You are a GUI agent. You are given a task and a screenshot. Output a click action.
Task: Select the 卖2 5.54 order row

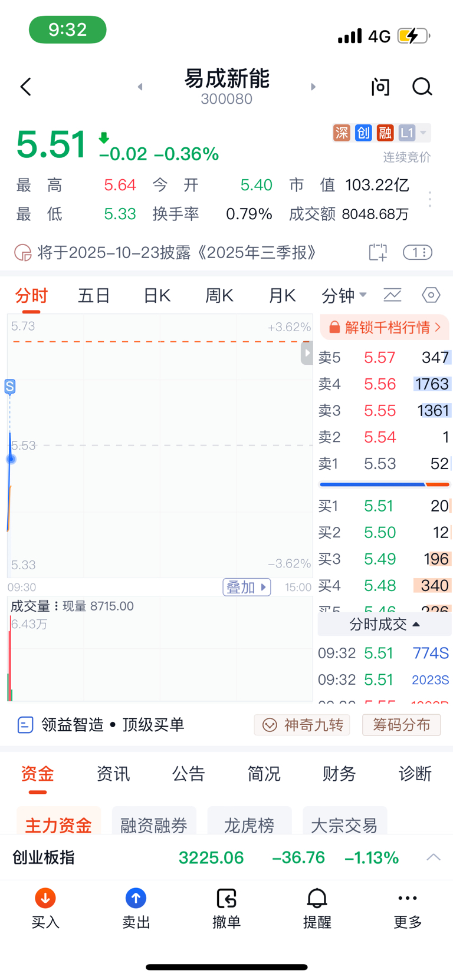click(384, 437)
